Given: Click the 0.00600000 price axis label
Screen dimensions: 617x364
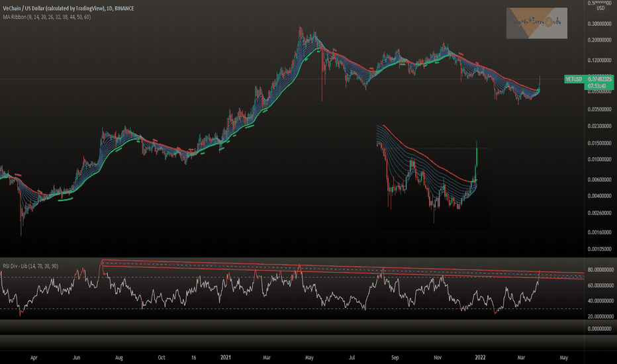Looking at the screenshot, I should (x=600, y=179).
